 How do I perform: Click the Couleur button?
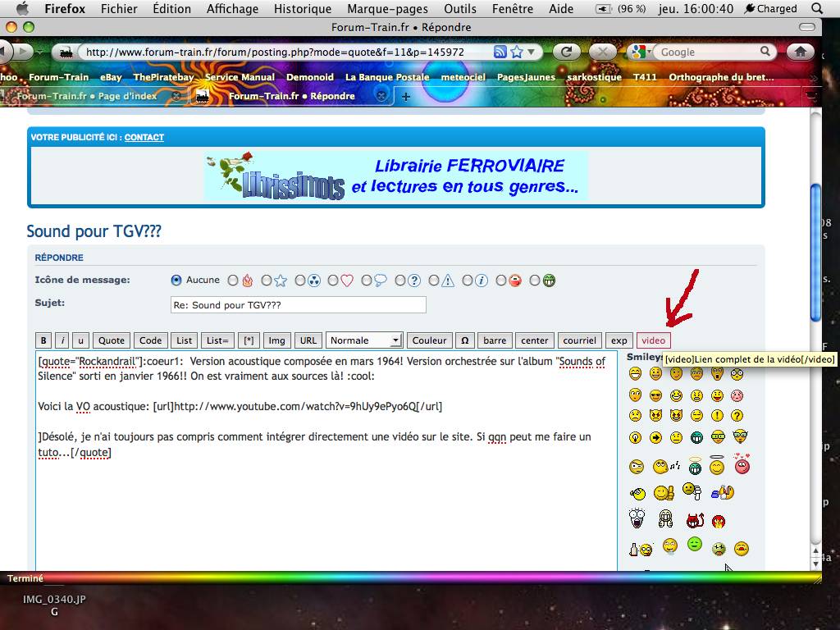tap(429, 340)
